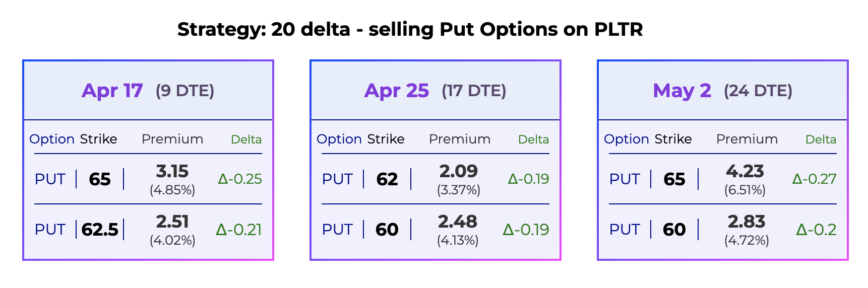868x288 pixels.
Task: Select the Apr 25 expiration heading
Action: tap(397, 91)
